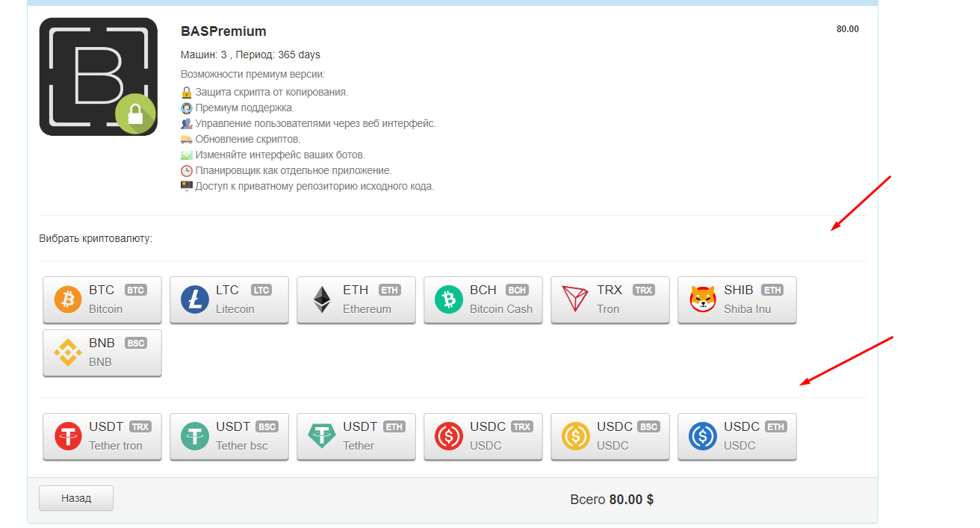Click the green Bitcoin Cash icon
980x528 pixels.
tap(449, 299)
